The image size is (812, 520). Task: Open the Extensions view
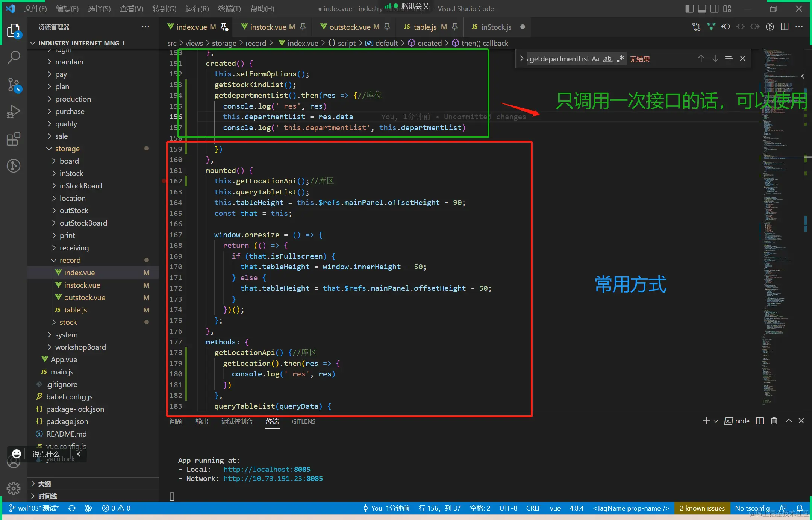coord(14,139)
